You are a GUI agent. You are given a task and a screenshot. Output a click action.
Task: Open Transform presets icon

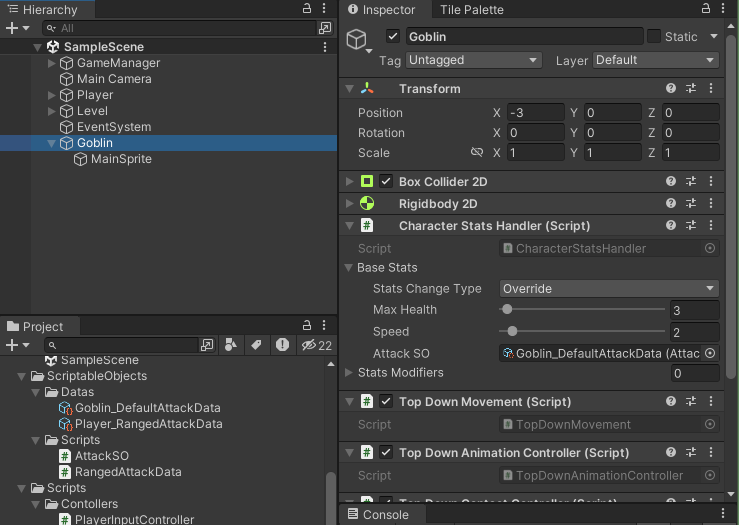coord(691,88)
